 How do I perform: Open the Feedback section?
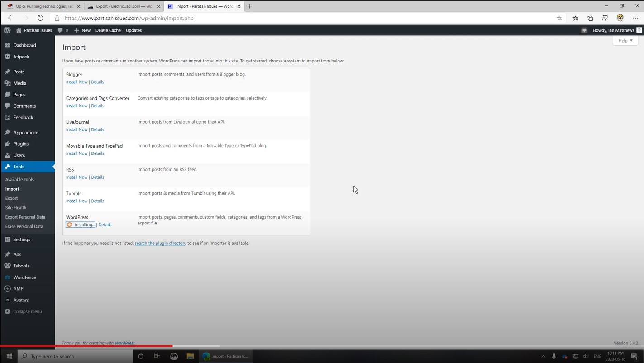(23, 117)
